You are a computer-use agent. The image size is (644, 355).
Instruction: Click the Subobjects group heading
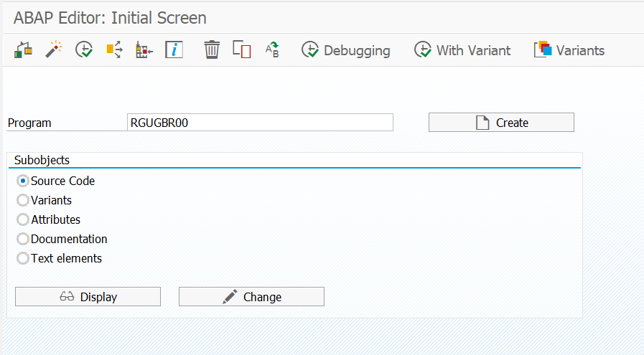tap(42, 160)
